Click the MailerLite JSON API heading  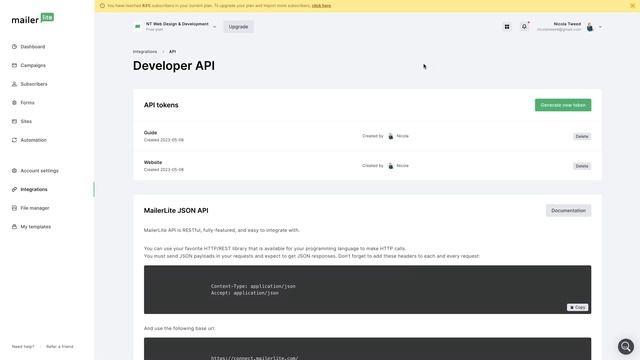point(176,211)
